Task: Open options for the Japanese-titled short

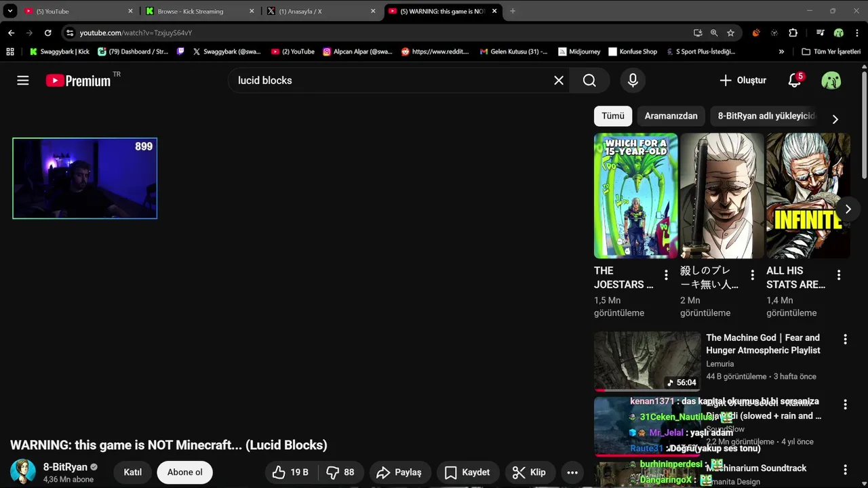Action: [x=752, y=275]
